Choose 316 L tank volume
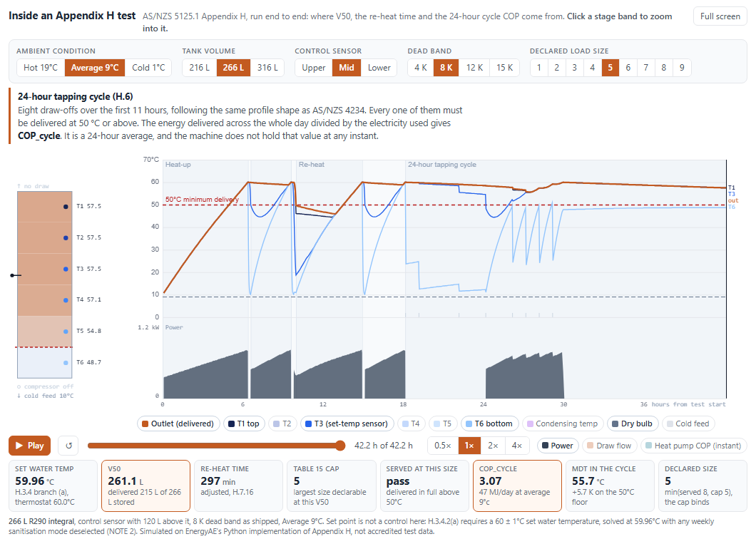The image size is (756, 544). [267, 68]
